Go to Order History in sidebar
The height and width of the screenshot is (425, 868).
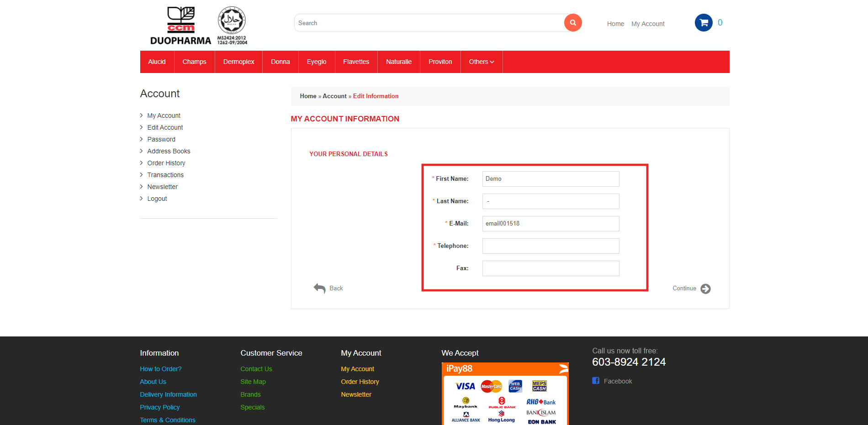166,163
